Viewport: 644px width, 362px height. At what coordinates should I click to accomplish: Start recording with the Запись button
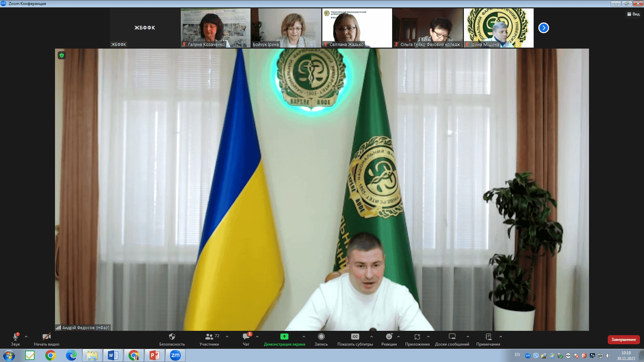[321, 339]
